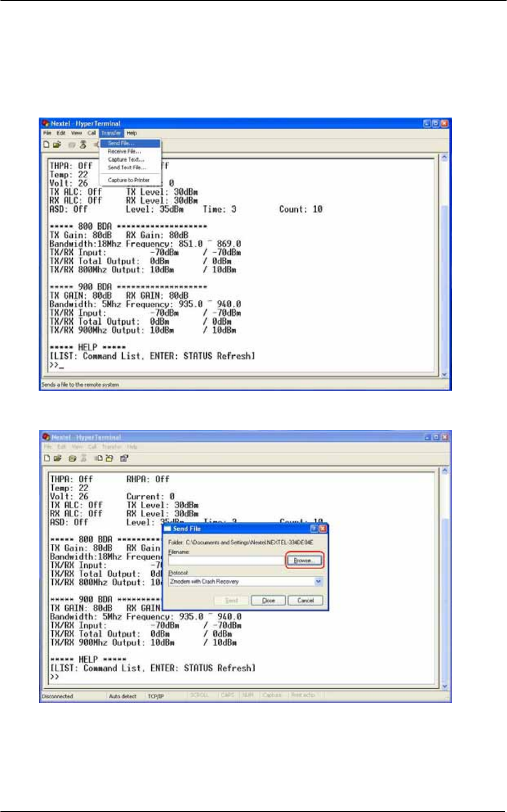Image resolution: width=507 pixels, height=812 pixels.
Task: Click 'RHPA: Off' text in terminal behind dialog
Action: pyautogui.click(x=148, y=479)
